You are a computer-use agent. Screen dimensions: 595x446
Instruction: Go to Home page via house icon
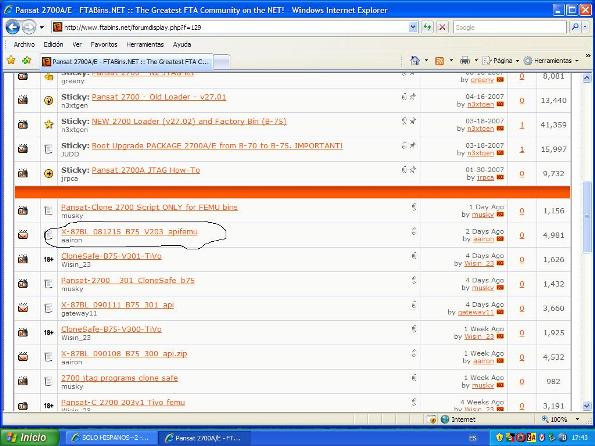click(x=415, y=60)
